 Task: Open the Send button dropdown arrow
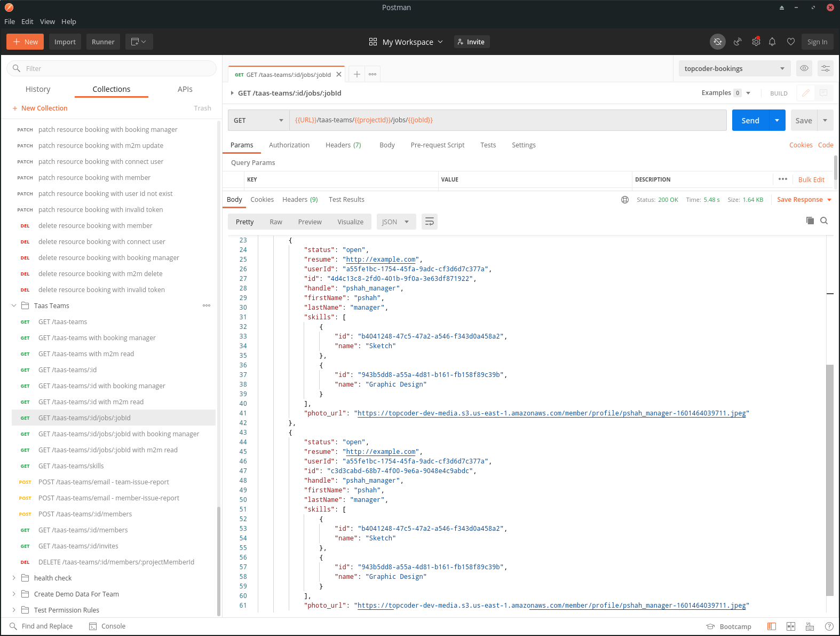pyautogui.click(x=777, y=120)
